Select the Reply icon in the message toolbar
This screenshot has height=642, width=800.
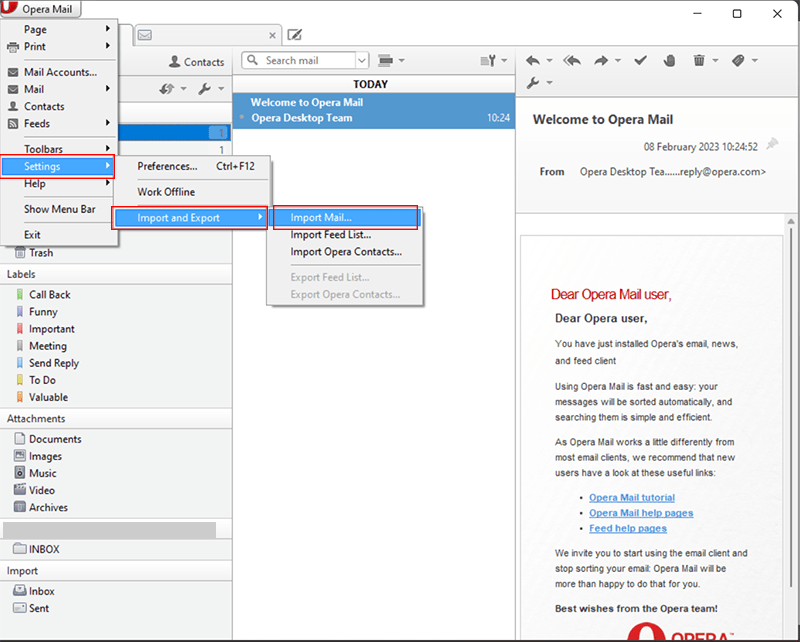pos(534,60)
